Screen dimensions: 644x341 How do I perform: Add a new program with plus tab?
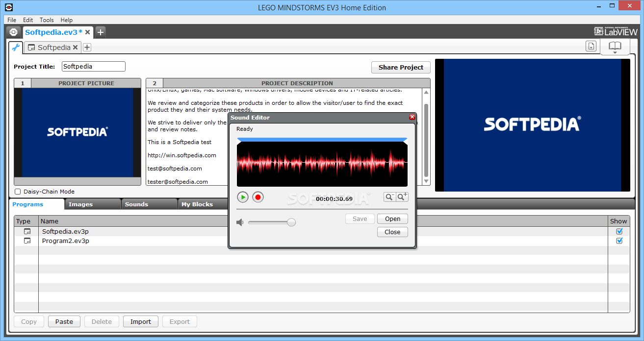[x=87, y=48]
